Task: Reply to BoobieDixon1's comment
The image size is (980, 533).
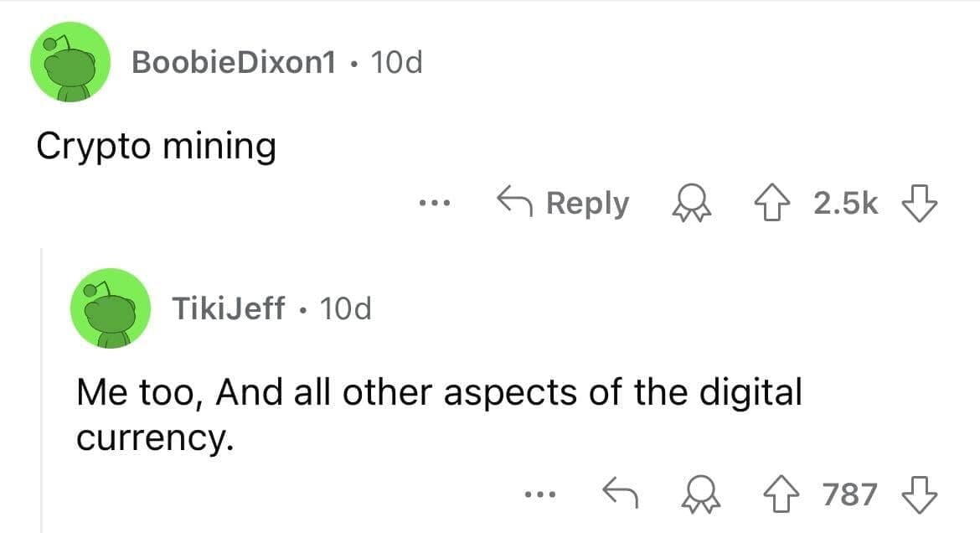Action: [x=563, y=204]
